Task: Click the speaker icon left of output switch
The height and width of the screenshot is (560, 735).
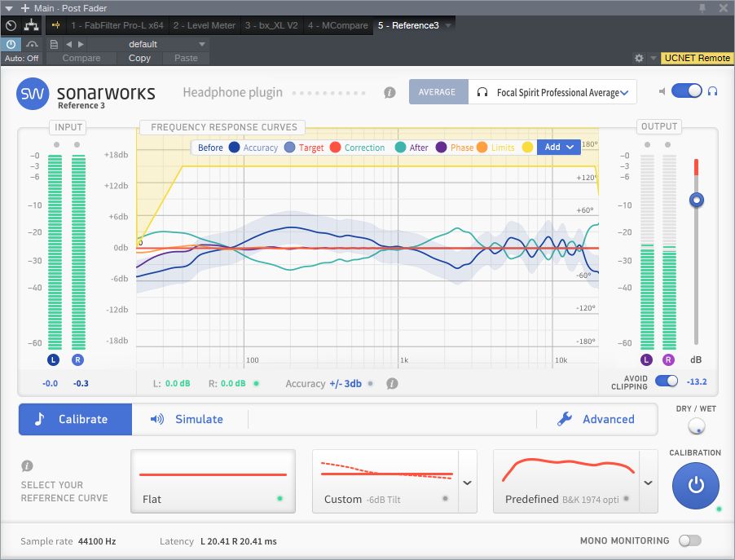Action: (x=662, y=91)
